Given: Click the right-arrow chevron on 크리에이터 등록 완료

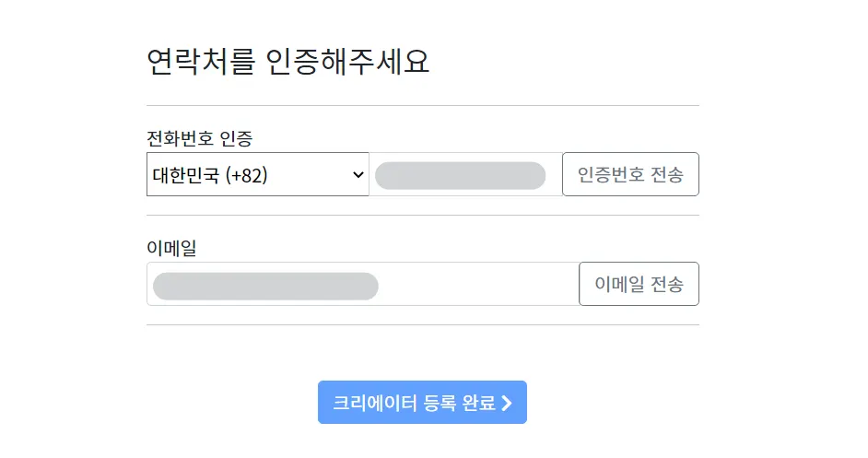Looking at the screenshot, I should pos(507,403).
